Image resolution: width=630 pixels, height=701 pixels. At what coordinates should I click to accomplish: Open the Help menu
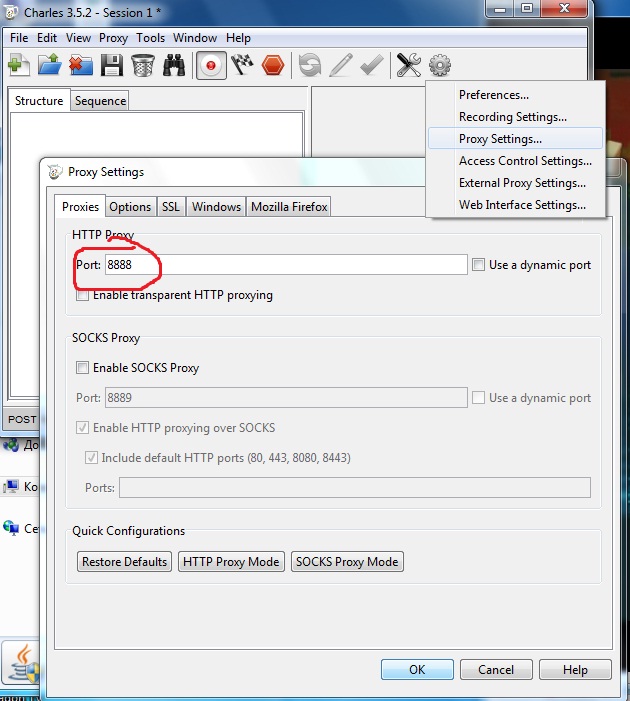coord(238,38)
